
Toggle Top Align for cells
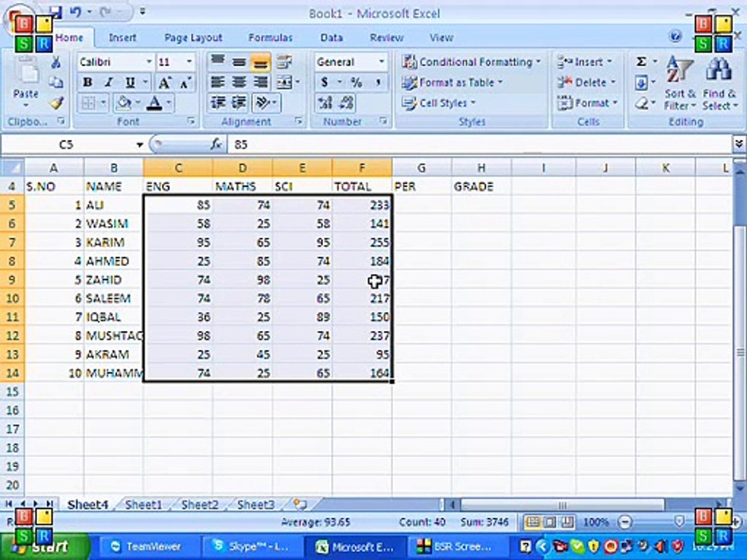(x=218, y=61)
